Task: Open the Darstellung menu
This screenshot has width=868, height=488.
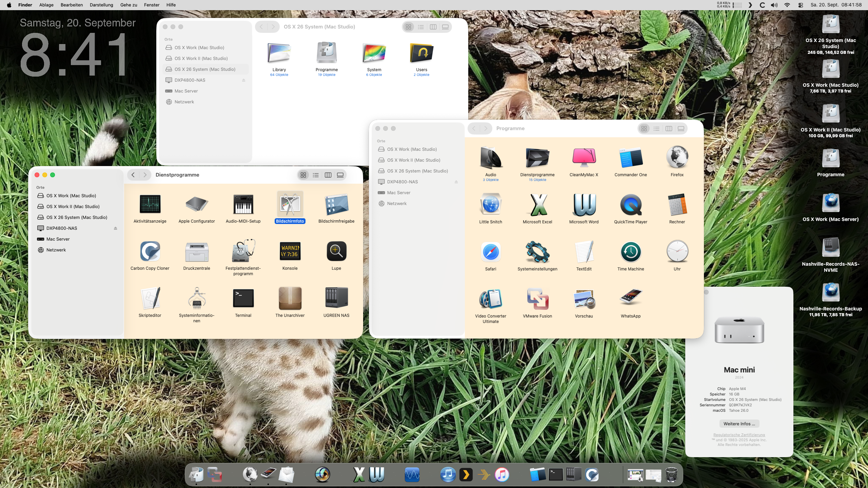Action: 101,5
